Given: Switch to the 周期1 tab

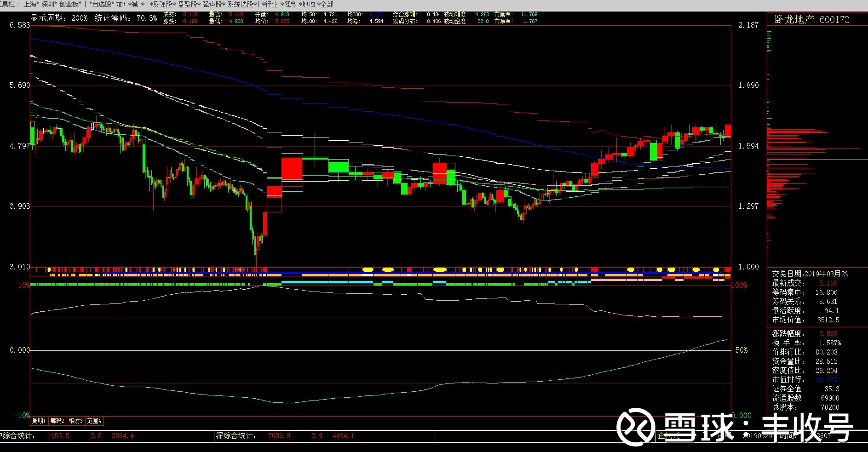Looking at the screenshot, I should [39, 421].
